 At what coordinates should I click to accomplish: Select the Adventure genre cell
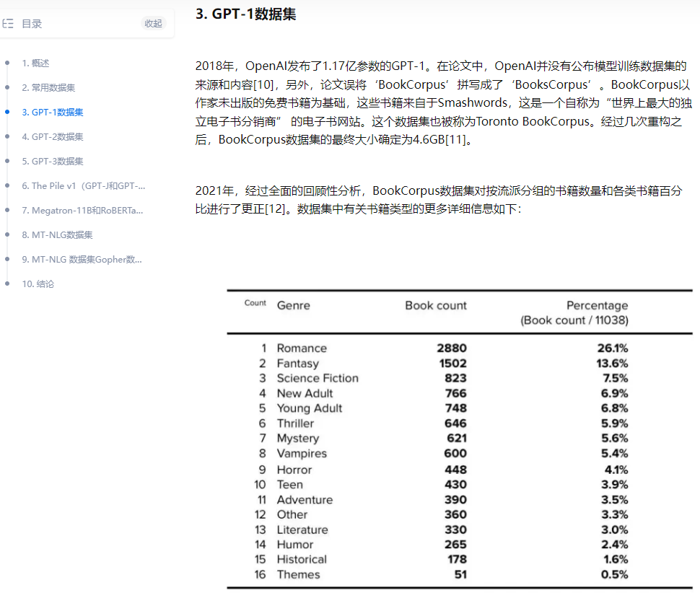coord(305,500)
